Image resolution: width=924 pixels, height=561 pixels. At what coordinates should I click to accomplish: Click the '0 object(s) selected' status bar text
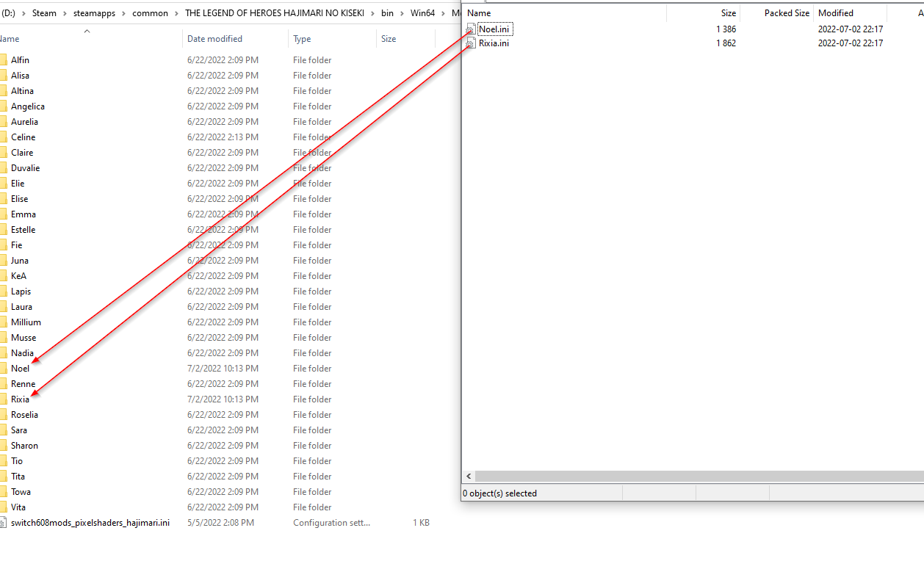500,493
